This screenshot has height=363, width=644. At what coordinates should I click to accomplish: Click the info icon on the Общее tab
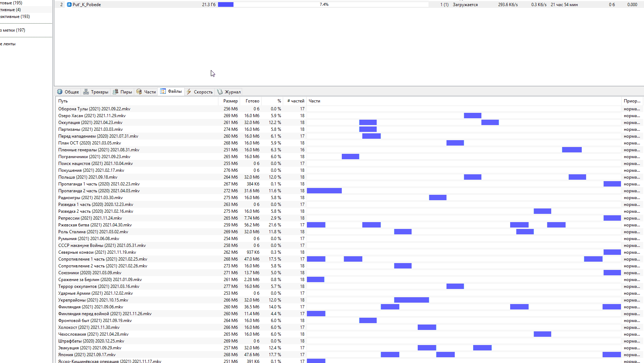point(60,92)
